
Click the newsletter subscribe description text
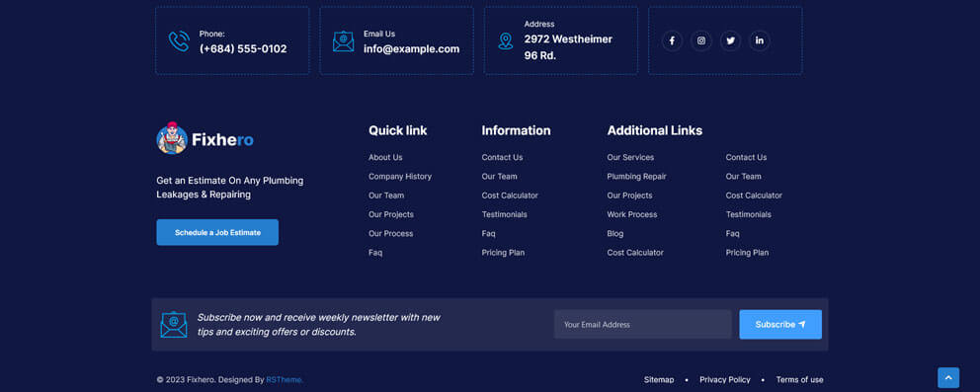[x=319, y=325]
